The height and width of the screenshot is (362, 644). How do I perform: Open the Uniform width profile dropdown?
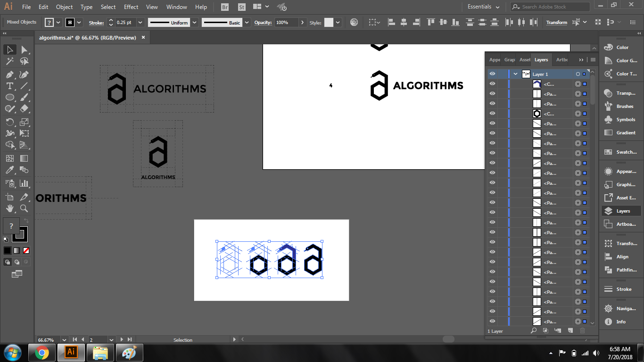(x=194, y=23)
